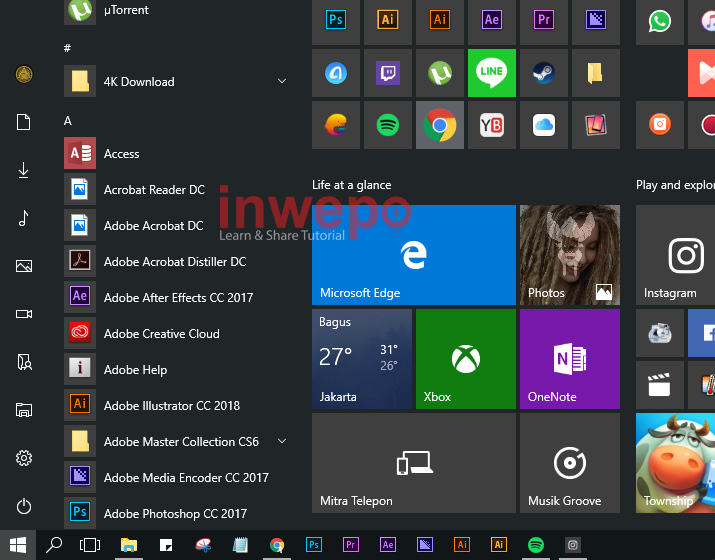Open the green LINE tile
The height and width of the screenshot is (560, 715).
(492, 73)
